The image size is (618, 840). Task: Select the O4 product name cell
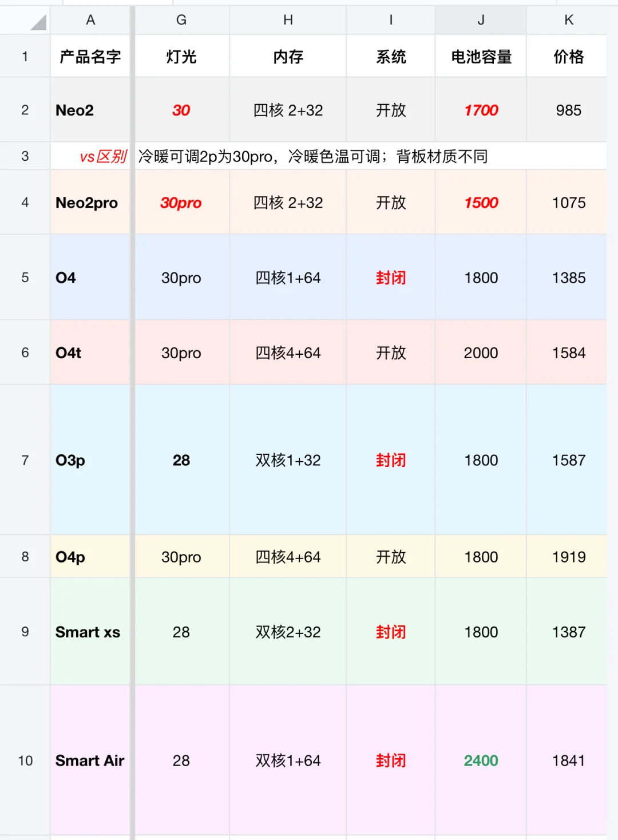coord(90,278)
